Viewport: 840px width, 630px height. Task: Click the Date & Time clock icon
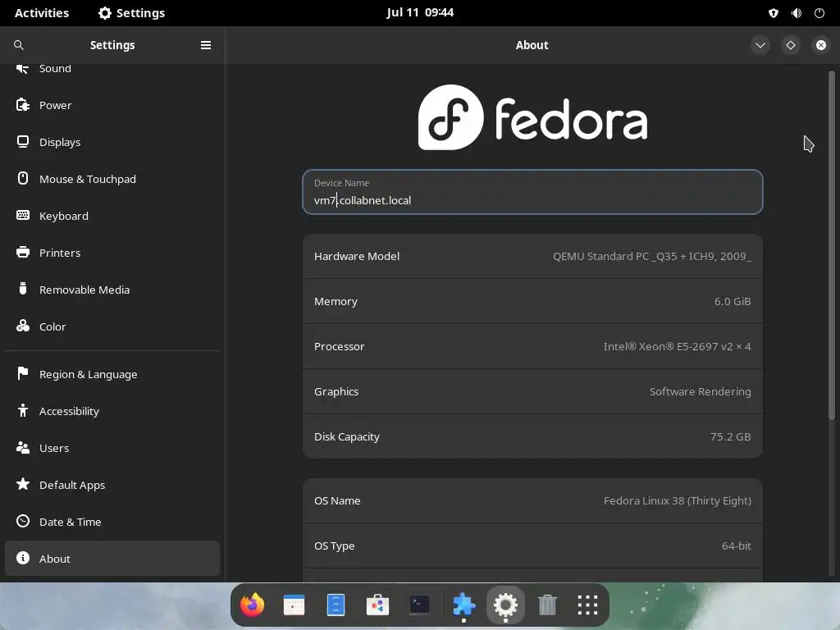[22, 521]
